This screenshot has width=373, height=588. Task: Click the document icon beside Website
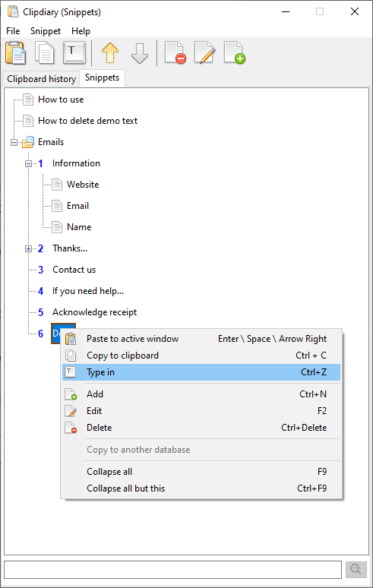point(57,185)
